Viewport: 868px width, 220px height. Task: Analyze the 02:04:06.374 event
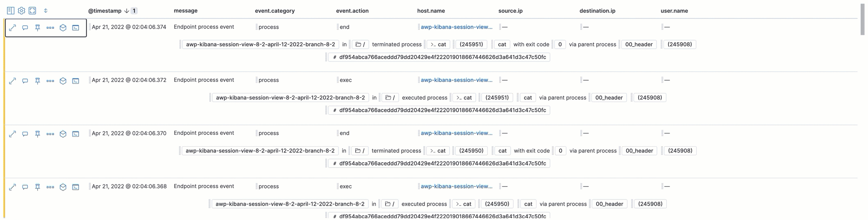(x=63, y=28)
